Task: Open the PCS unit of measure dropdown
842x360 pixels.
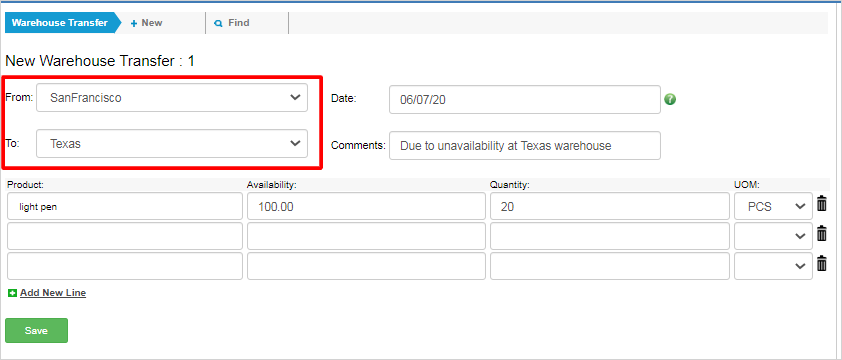Action: point(773,206)
